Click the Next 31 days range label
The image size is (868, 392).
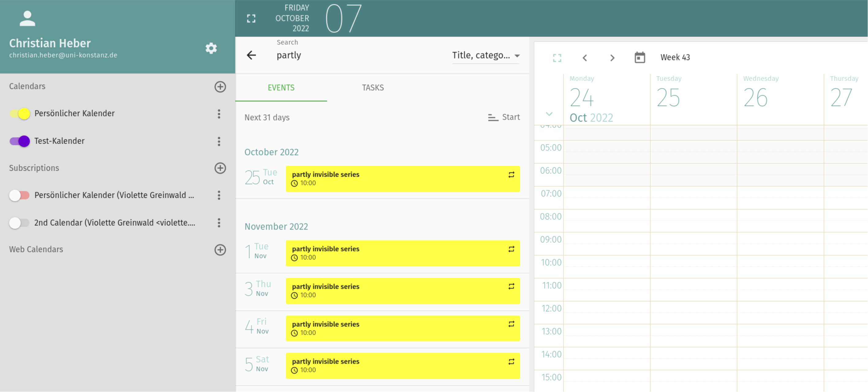[267, 117]
